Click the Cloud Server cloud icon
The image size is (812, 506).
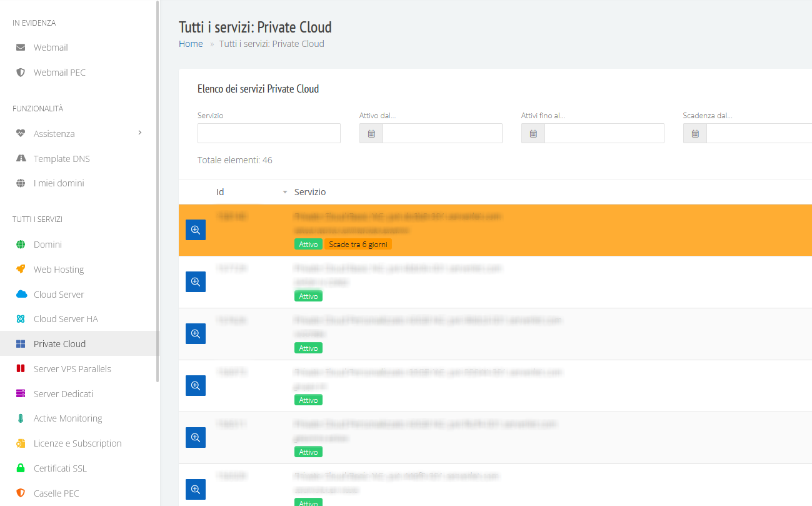pyautogui.click(x=21, y=294)
